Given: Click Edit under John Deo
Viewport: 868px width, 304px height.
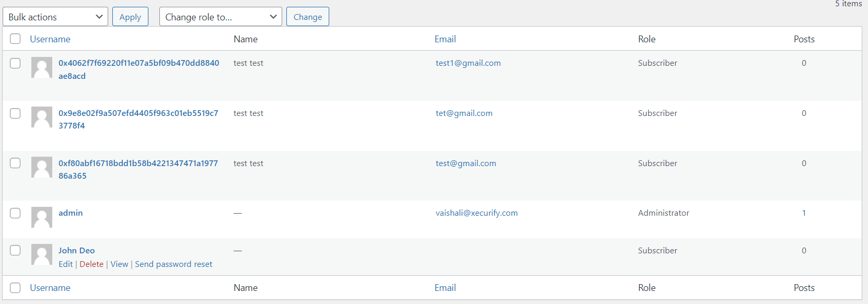Looking at the screenshot, I should (65, 264).
